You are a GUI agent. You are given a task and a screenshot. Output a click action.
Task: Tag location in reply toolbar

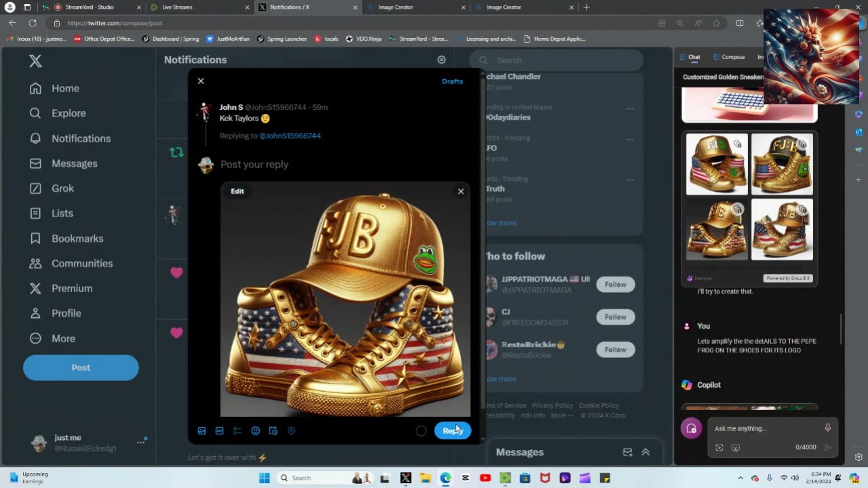tap(291, 430)
